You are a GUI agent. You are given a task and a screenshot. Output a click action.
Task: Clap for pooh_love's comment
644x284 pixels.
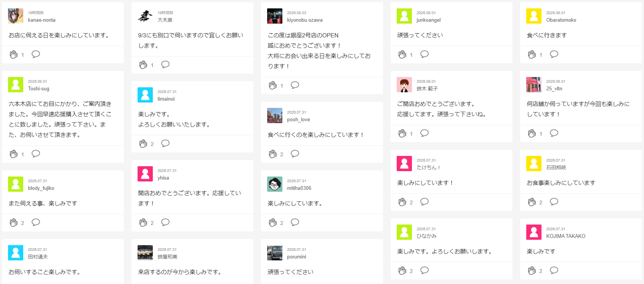pos(273,154)
